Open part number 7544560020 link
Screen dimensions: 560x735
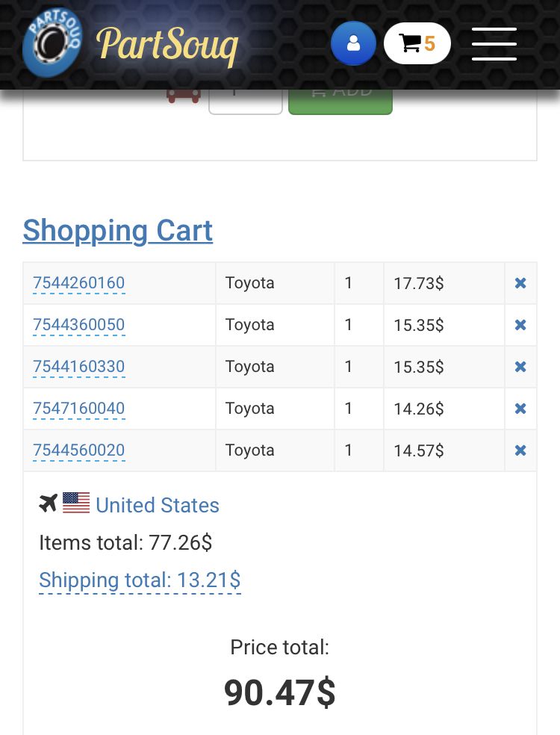point(78,450)
